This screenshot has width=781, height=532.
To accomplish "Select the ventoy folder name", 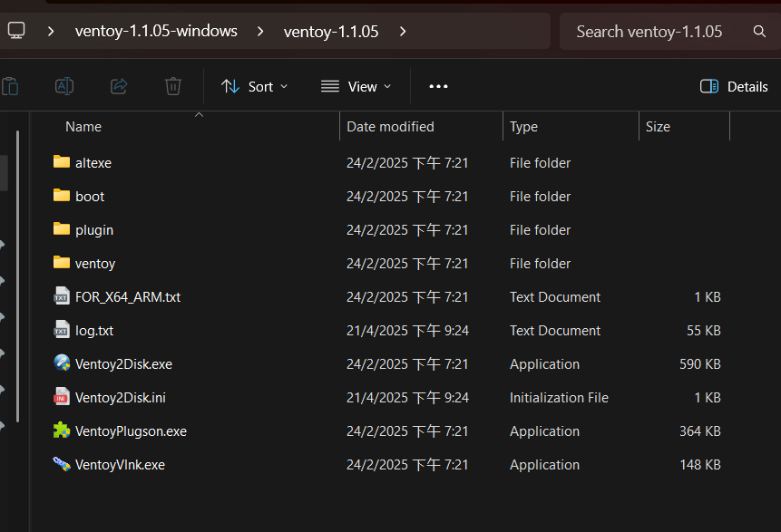I will 95,264.
